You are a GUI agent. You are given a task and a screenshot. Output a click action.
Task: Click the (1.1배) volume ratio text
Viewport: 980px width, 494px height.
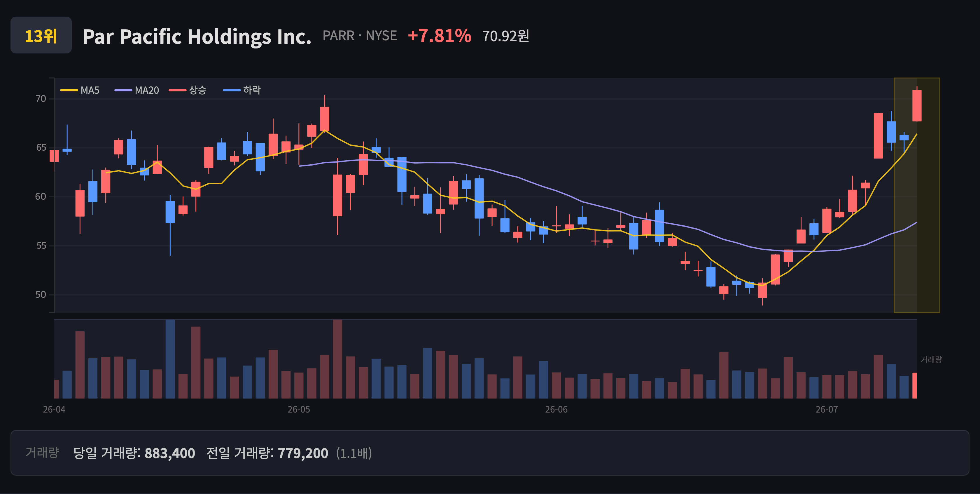click(354, 453)
